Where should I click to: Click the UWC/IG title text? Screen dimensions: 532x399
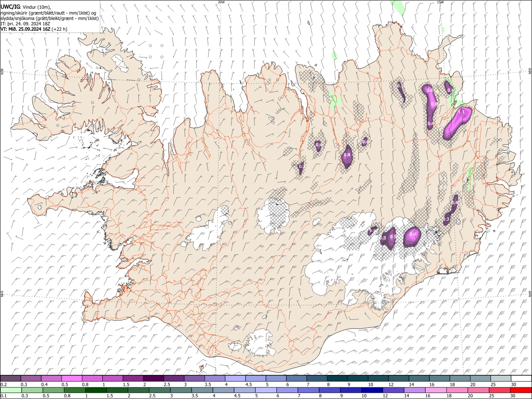pyautogui.click(x=10, y=7)
